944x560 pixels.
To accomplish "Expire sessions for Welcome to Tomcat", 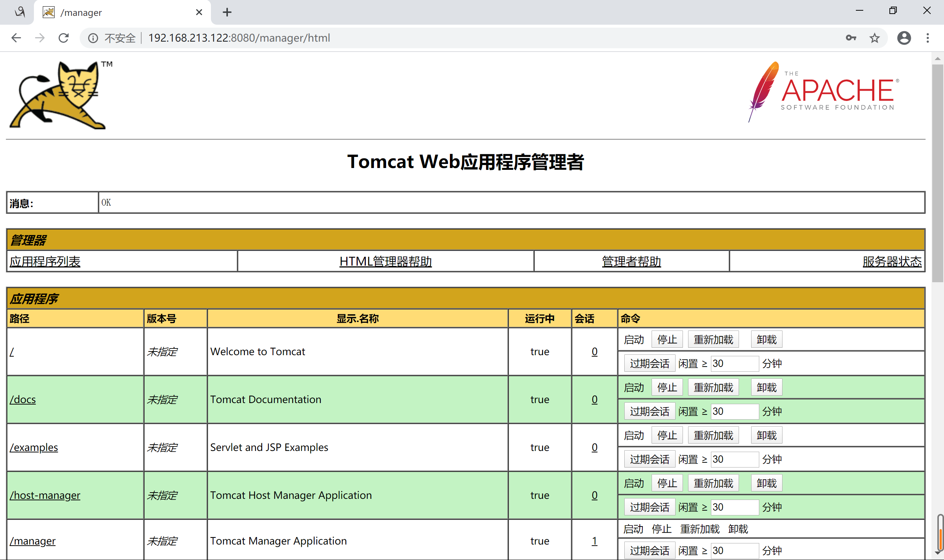I will tap(649, 363).
